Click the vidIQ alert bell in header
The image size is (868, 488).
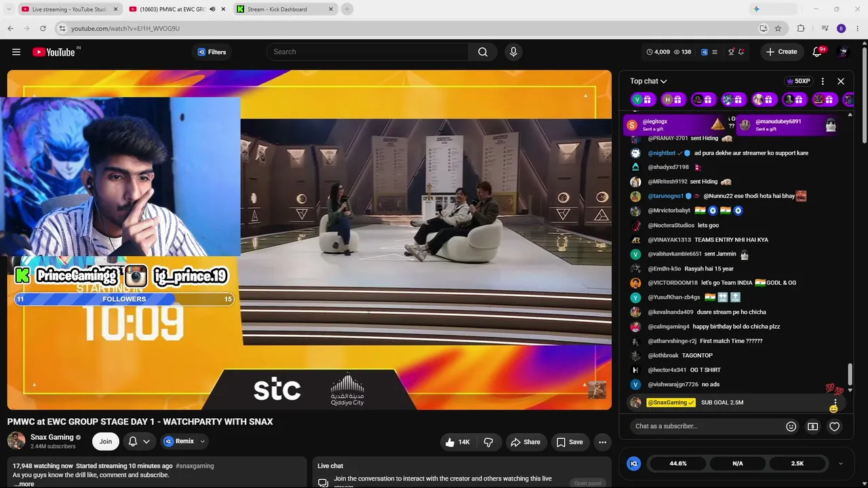tap(741, 52)
